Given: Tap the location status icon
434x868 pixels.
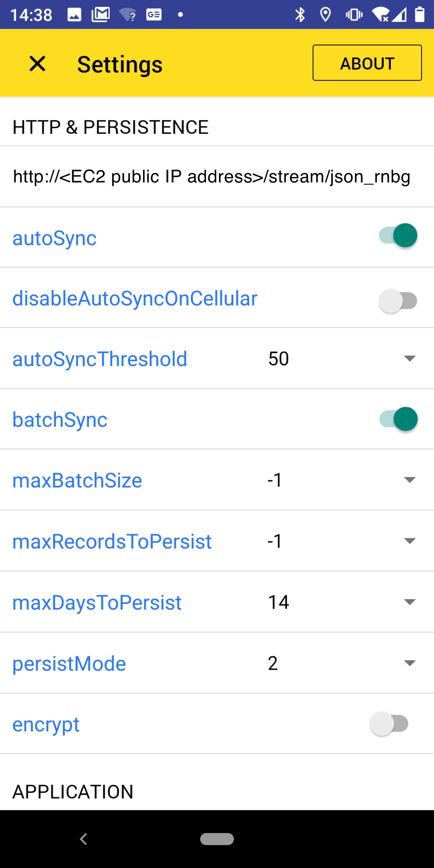Looking at the screenshot, I should coord(325,14).
